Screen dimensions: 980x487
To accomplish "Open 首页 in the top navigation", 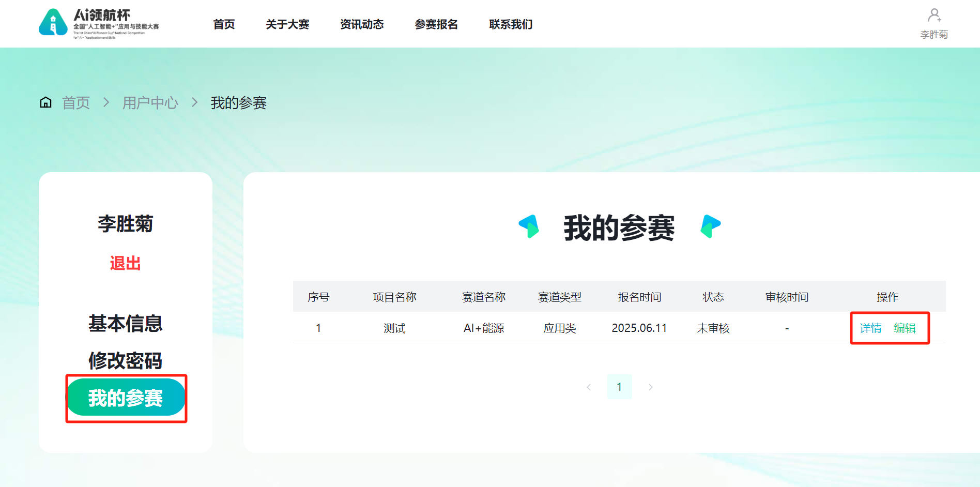I will [224, 24].
